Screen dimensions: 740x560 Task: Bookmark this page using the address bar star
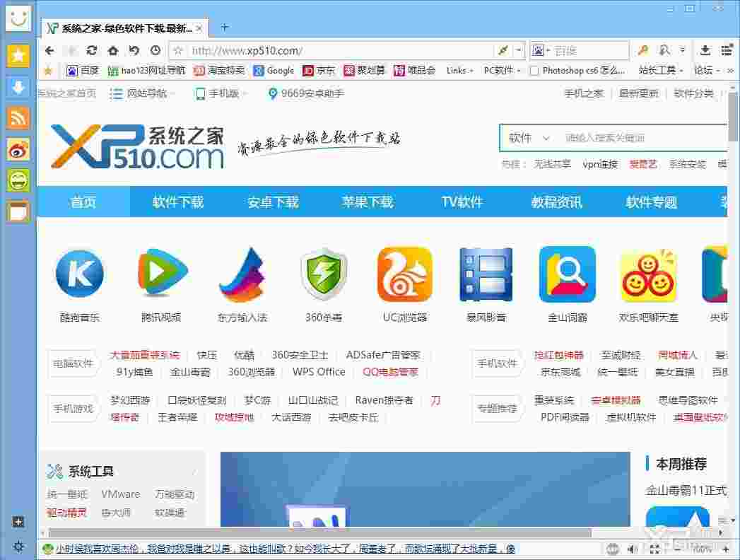tap(178, 50)
